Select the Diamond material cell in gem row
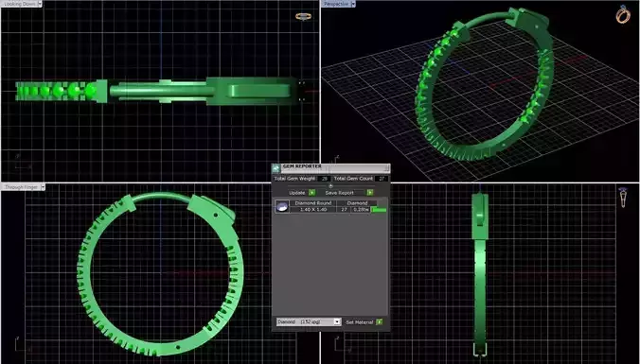This screenshot has height=364, width=640. click(x=357, y=203)
